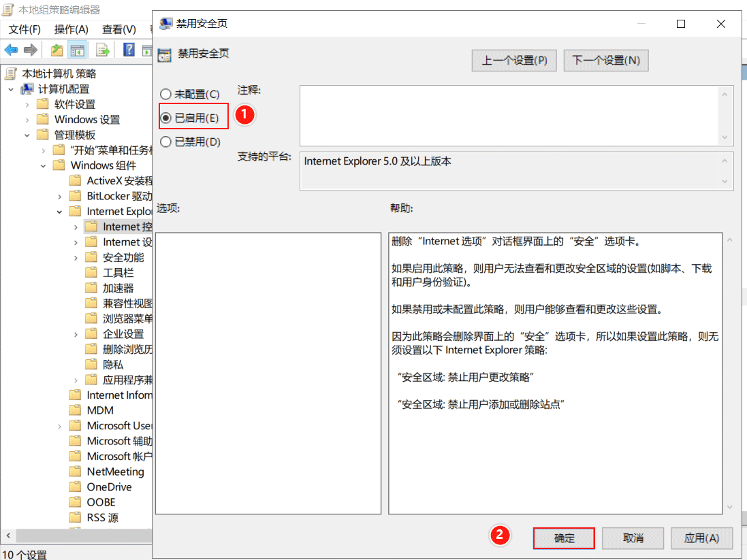This screenshot has height=560, width=747.
Task: Select the ActiveX 安装程 tree item
Action: [x=119, y=181]
